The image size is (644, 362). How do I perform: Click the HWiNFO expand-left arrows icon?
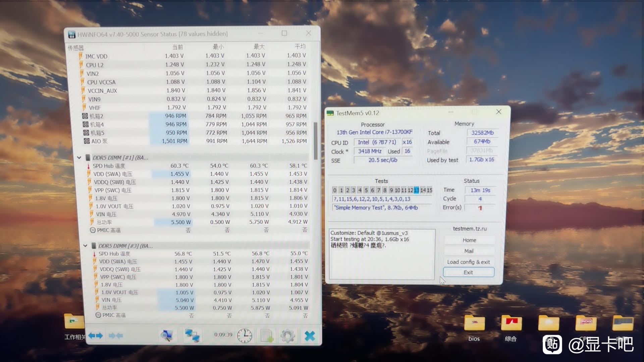click(x=96, y=336)
